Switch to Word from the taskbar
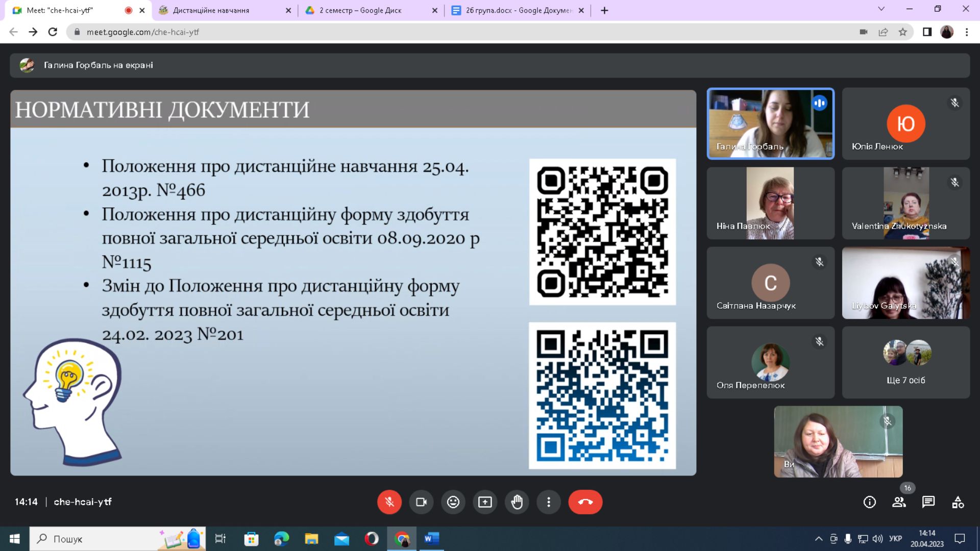The height and width of the screenshot is (551, 980). 432,539
